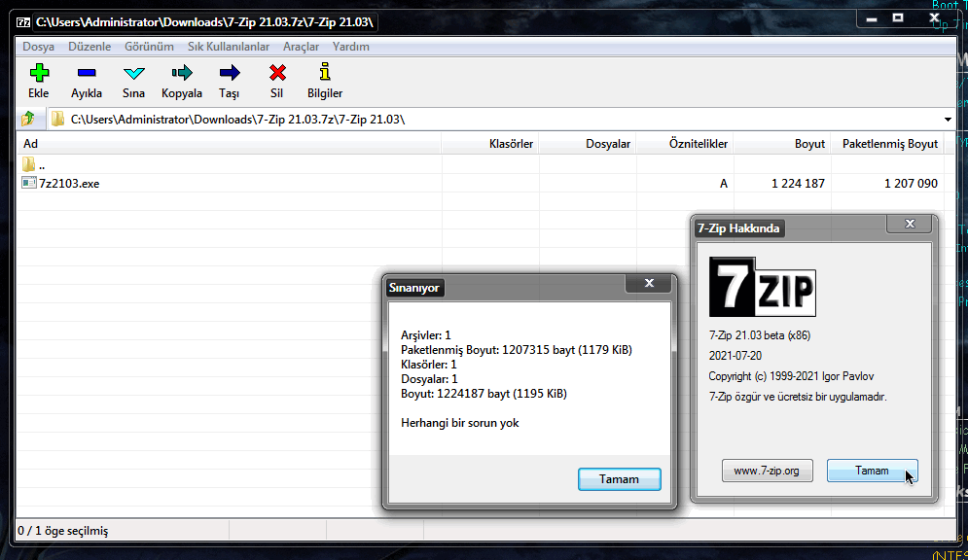Click the 7z app icon in title bar
The image size is (968, 560).
(x=22, y=22)
